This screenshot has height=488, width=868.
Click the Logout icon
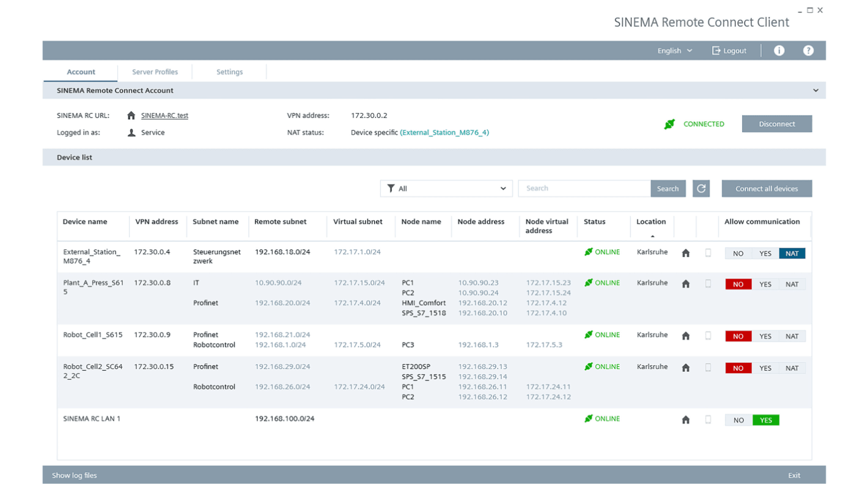pyautogui.click(x=715, y=50)
